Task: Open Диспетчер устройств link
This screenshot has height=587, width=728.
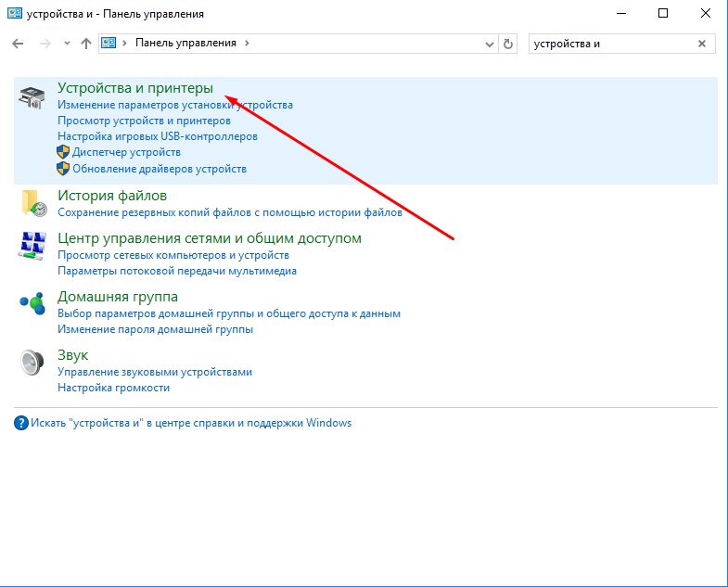Action: pyautogui.click(x=126, y=152)
